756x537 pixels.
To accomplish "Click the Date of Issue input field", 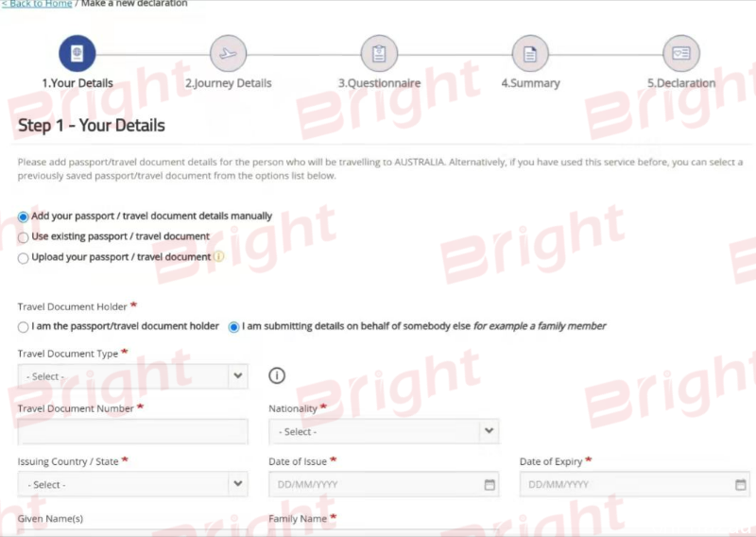I will pos(384,484).
